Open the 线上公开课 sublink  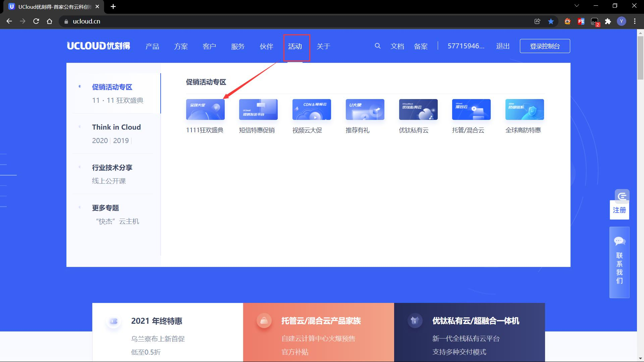[109, 181]
